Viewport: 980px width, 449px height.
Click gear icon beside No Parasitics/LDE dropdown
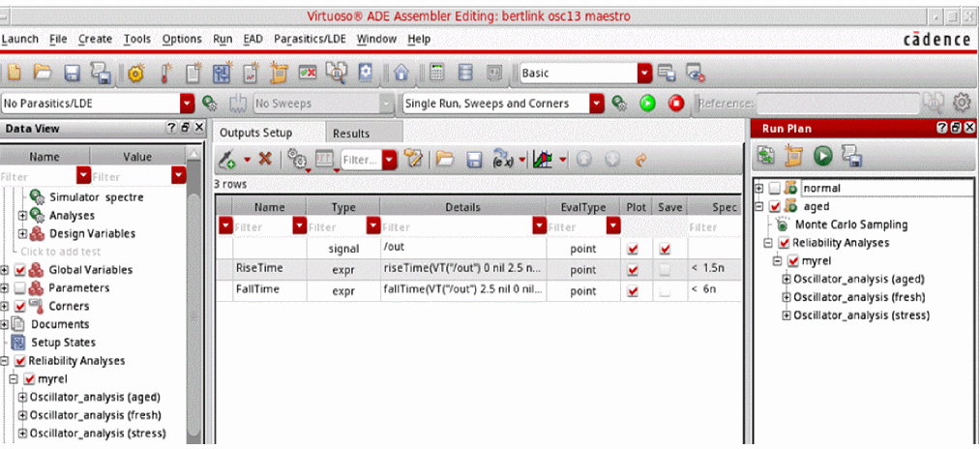(209, 104)
